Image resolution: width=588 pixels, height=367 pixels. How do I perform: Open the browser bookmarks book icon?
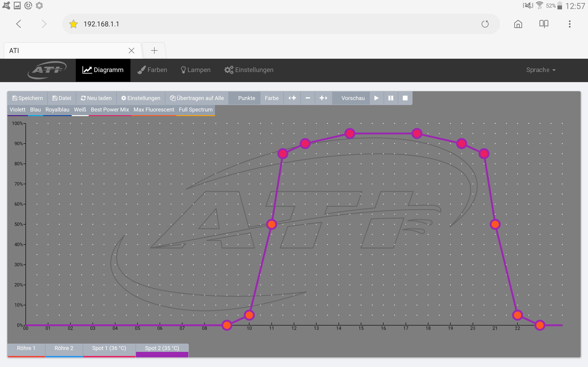click(x=544, y=24)
